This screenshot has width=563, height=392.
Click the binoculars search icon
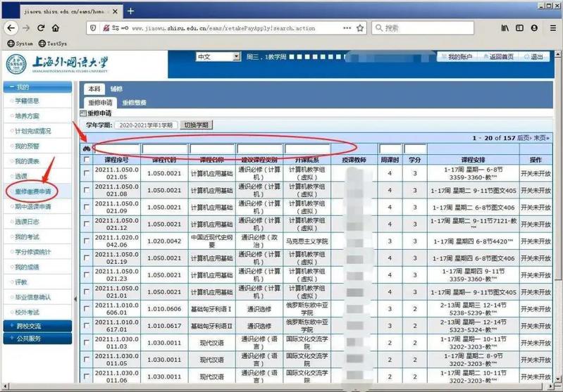86,148
